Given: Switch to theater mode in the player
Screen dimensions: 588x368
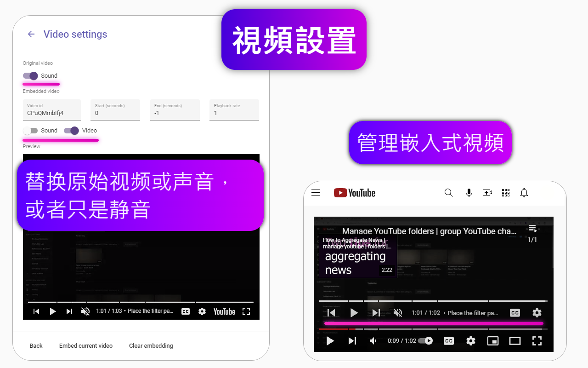Looking at the screenshot, I should (x=514, y=341).
